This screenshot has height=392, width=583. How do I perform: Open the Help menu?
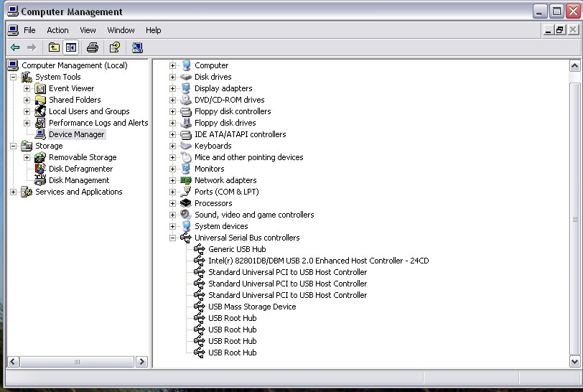point(153,30)
